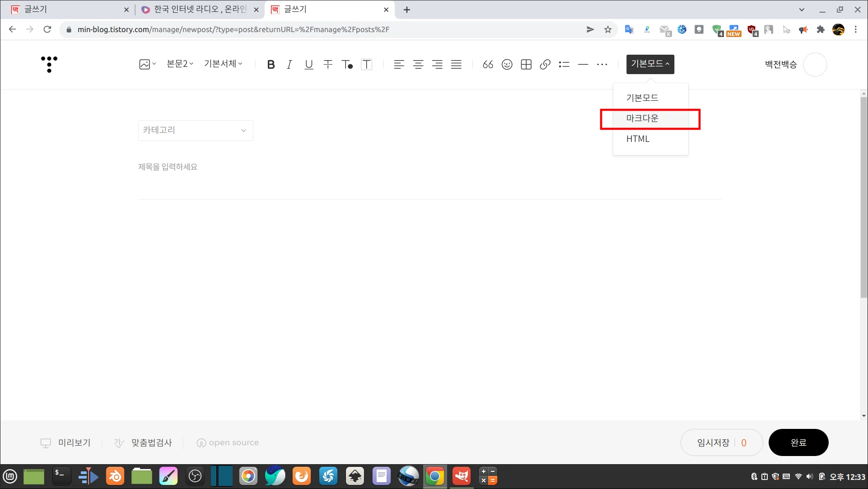This screenshot has width=868, height=489.
Task: Insert bulleted list from toolbar
Action: point(564,65)
